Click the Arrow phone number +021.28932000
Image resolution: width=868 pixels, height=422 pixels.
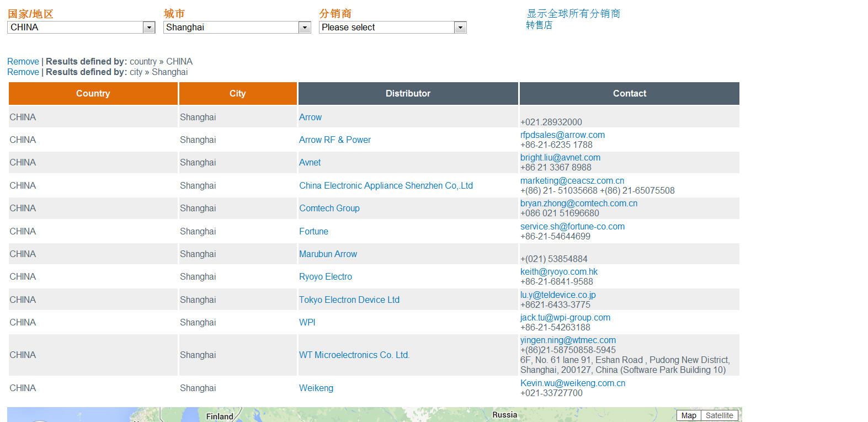[x=551, y=122]
